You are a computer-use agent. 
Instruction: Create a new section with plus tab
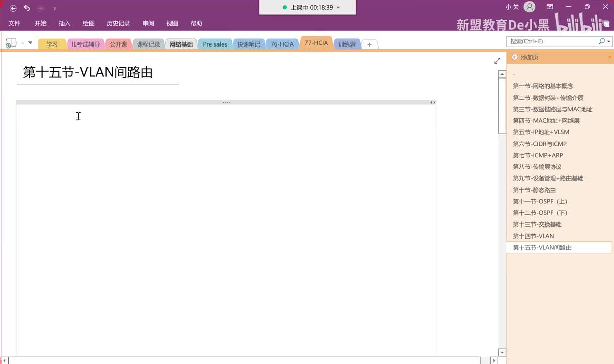pos(369,44)
